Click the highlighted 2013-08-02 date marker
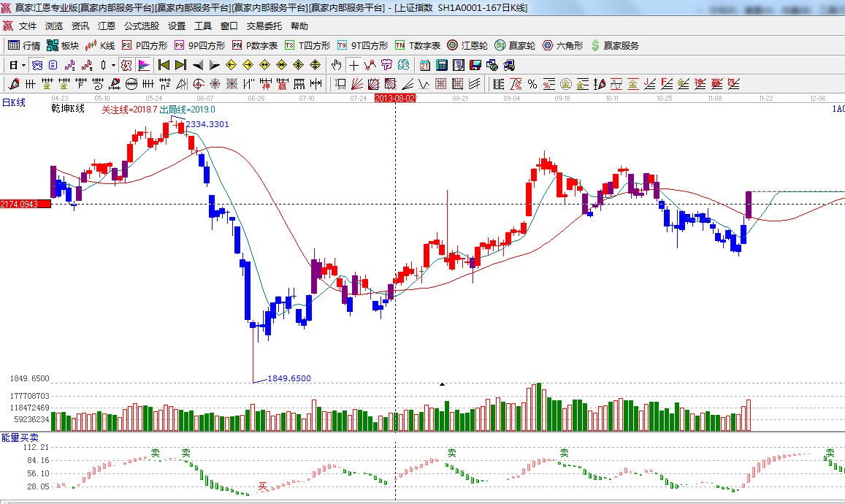Image resolution: width=845 pixels, height=504 pixels. 395,98
